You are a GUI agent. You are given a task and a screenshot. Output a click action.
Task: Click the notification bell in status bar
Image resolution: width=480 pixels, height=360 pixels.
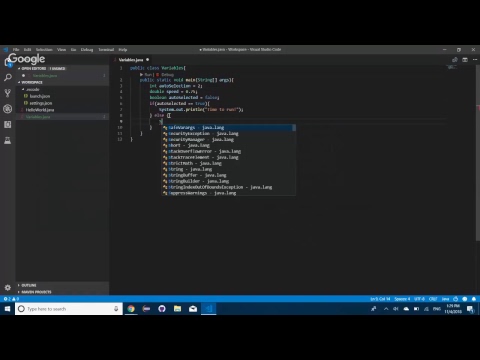(x=474, y=299)
